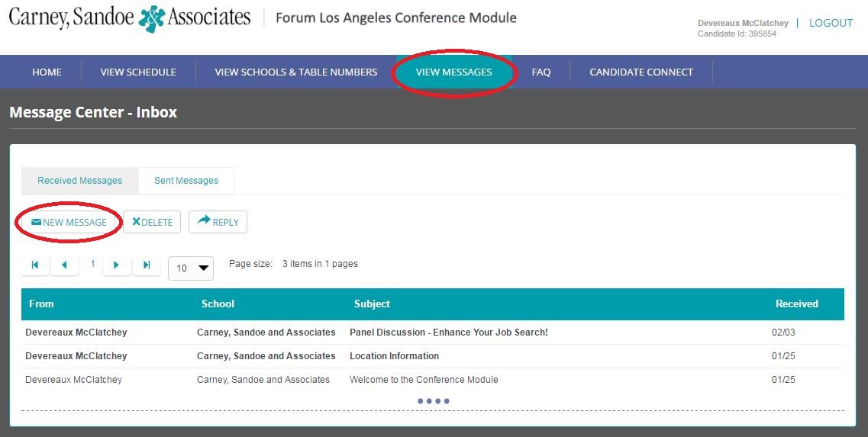Open message 'Panel Discussion - Enhance Your Job Search!'
Screen dimensions: 868x437
coord(449,333)
